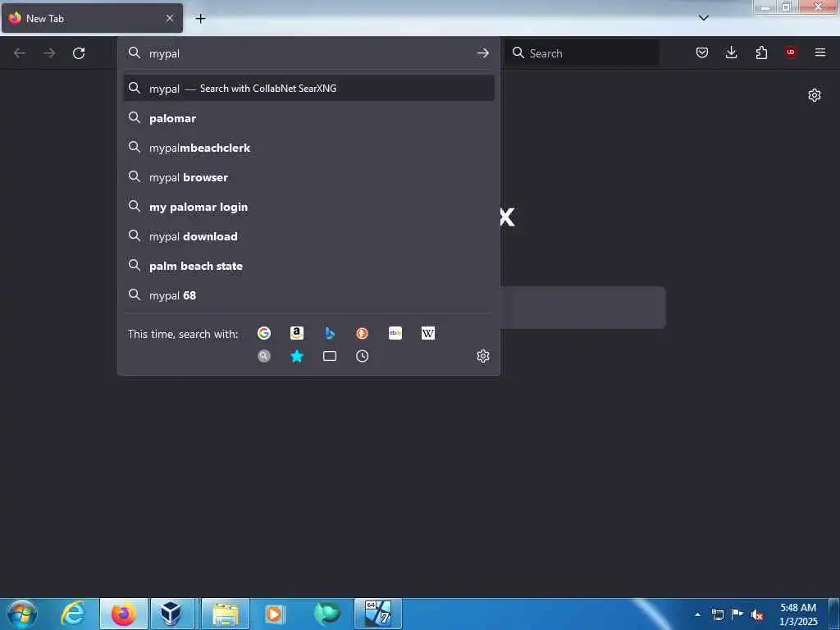Image resolution: width=840 pixels, height=630 pixels.
Task: List all tabs dropdown arrow
Action: coord(704,18)
